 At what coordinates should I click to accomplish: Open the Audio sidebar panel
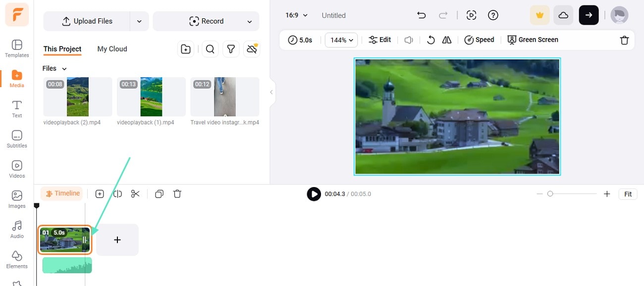coord(17,230)
